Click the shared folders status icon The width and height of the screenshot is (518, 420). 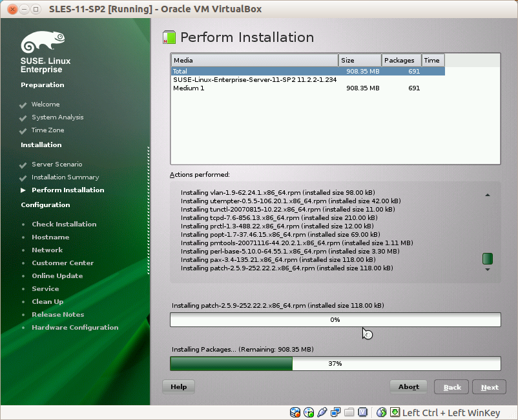(x=349, y=412)
